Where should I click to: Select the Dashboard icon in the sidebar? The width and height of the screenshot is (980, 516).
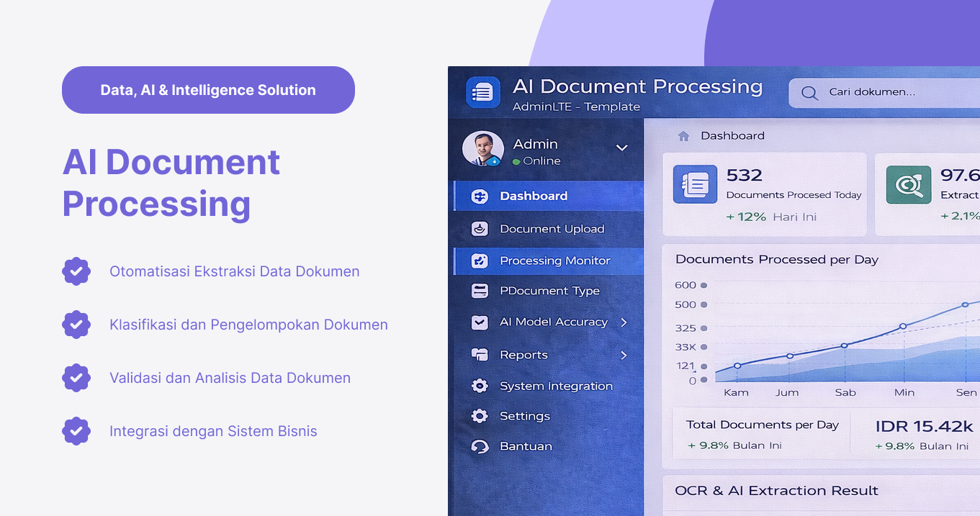480,196
